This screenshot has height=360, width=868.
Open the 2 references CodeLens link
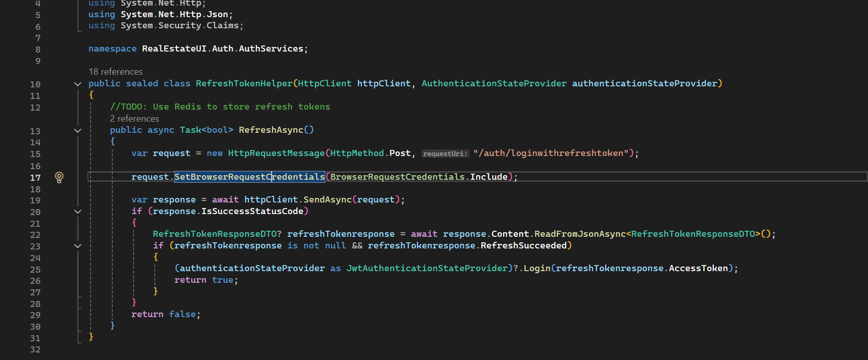tap(134, 119)
